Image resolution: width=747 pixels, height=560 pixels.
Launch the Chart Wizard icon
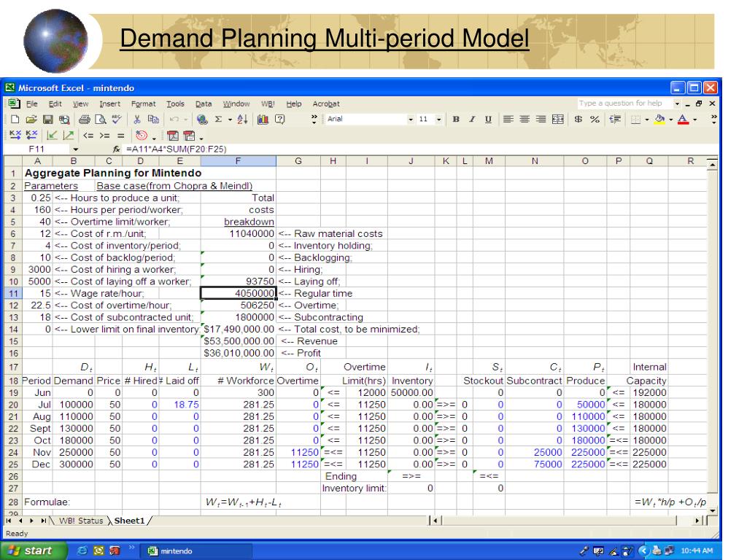pos(263,120)
